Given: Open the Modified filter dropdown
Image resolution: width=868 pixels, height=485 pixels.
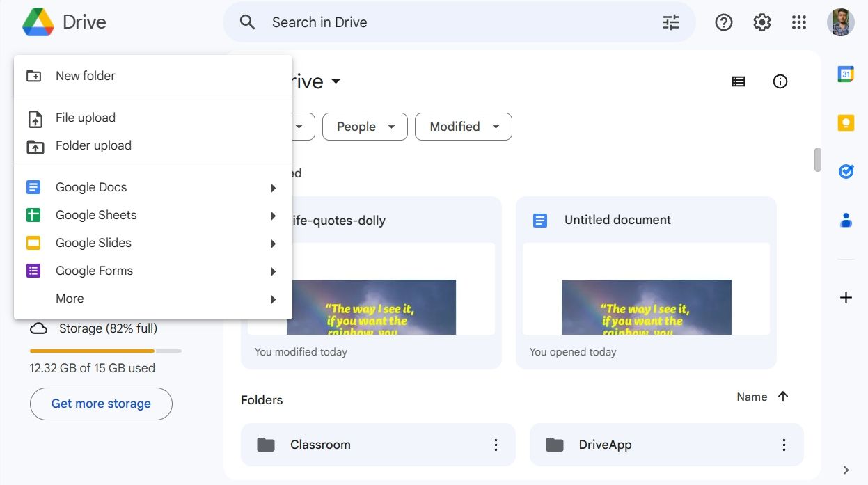Looking at the screenshot, I should click(x=463, y=126).
